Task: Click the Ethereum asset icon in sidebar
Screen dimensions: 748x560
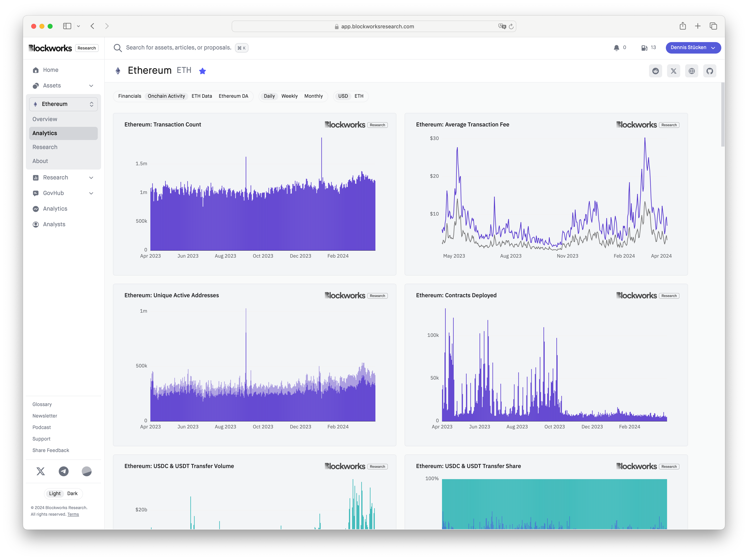Action: (x=37, y=104)
